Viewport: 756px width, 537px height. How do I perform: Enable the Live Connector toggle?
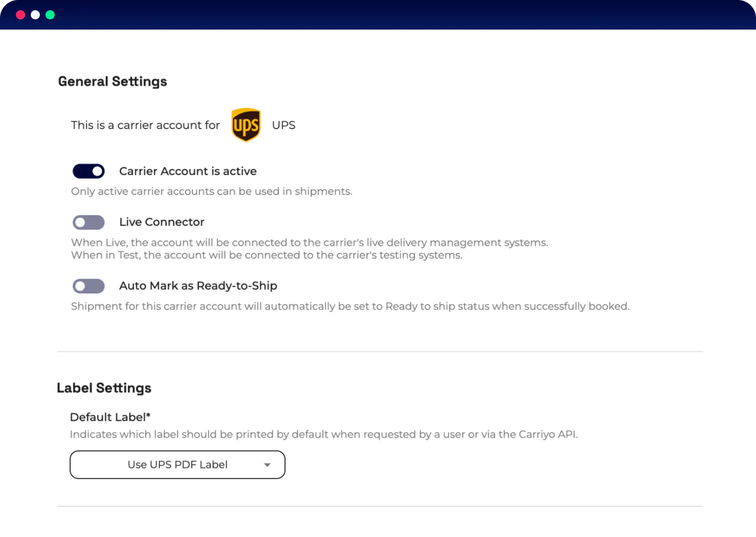pos(89,222)
